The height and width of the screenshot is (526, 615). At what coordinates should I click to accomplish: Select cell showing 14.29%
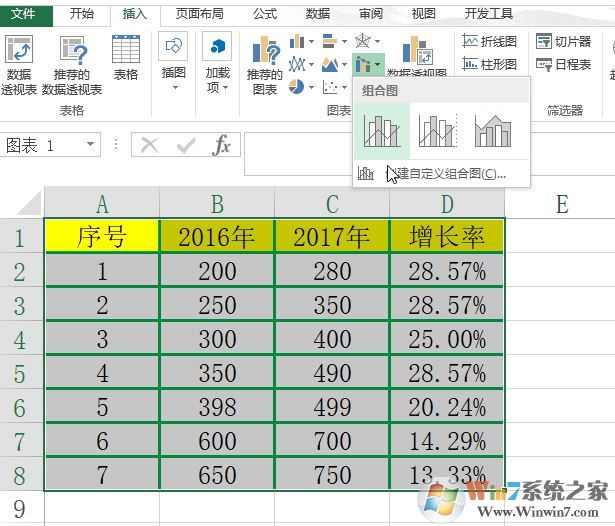click(447, 440)
